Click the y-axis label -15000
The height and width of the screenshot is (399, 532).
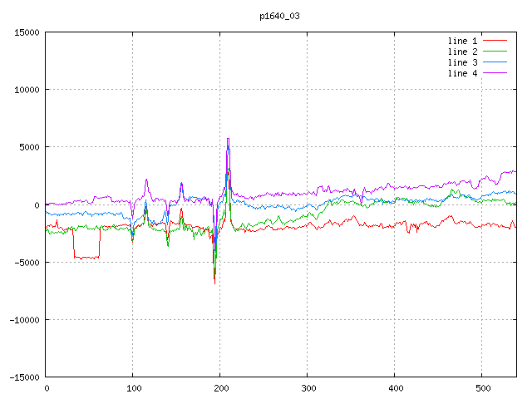24,377
